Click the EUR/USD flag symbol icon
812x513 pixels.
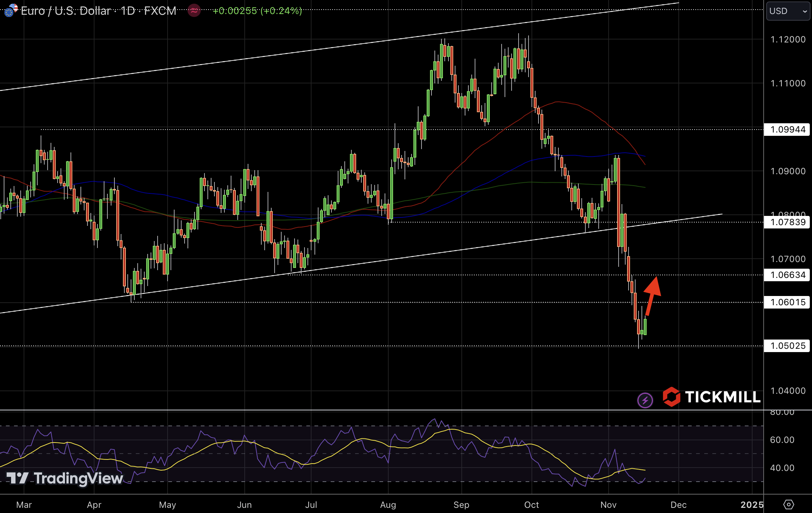point(11,10)
